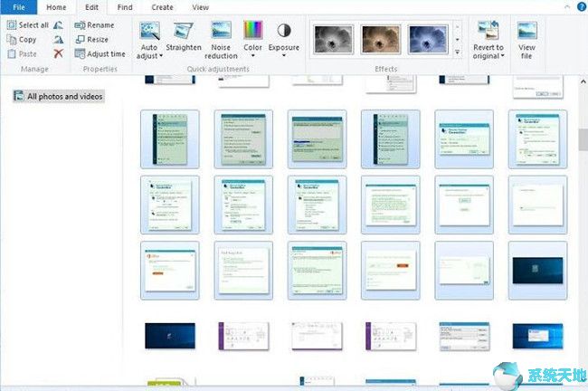Click the Resize button

(92, 40)
